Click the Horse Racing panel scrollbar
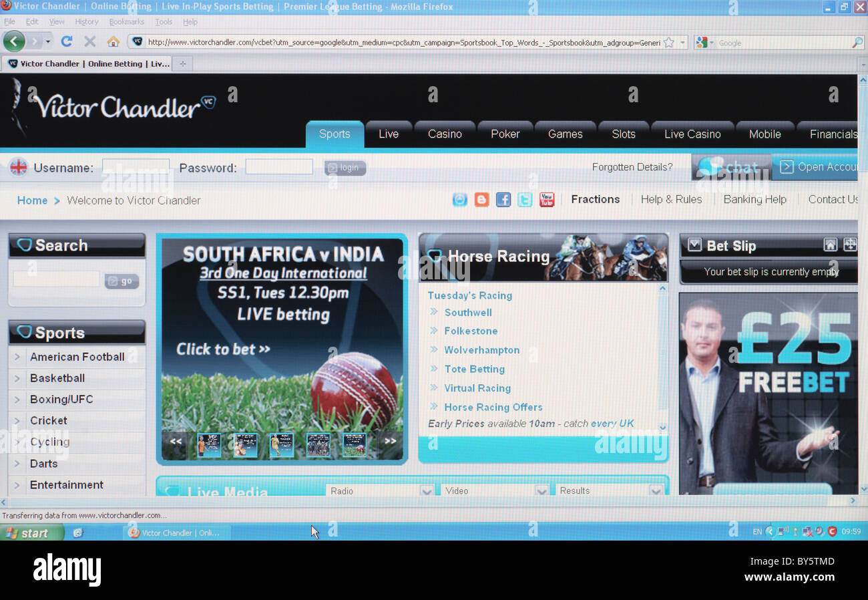 (x=663, y=358)
